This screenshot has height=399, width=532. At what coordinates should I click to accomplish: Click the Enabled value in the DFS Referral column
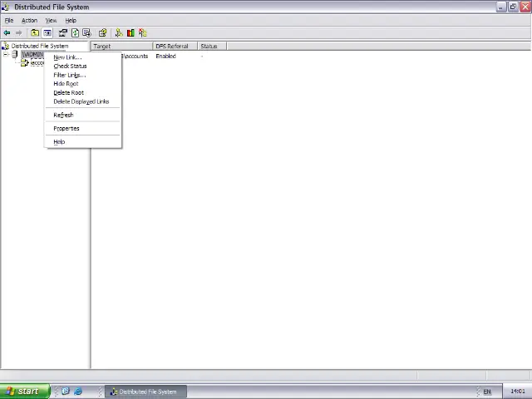tap(165, 57)
